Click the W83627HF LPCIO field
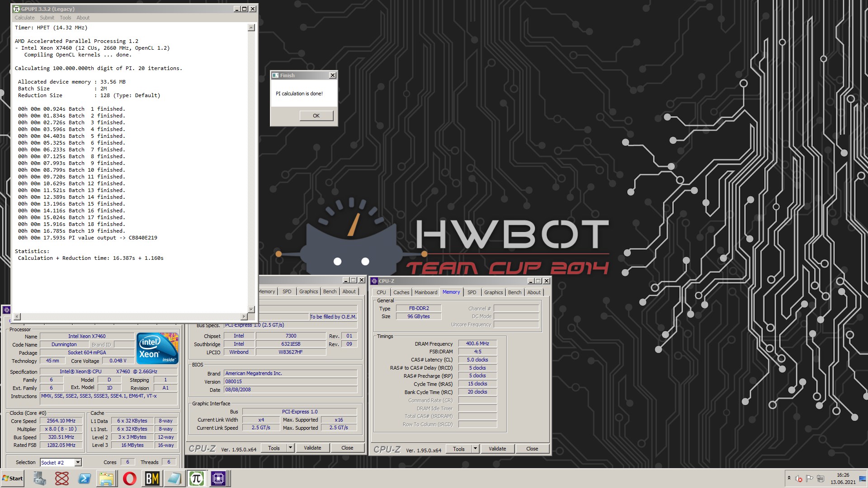This screenshot has width=868, height=488. pyautogui.click(x=291, y=352)
